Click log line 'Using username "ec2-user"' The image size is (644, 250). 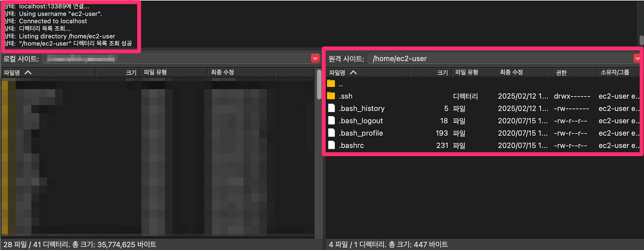[61, 14]
